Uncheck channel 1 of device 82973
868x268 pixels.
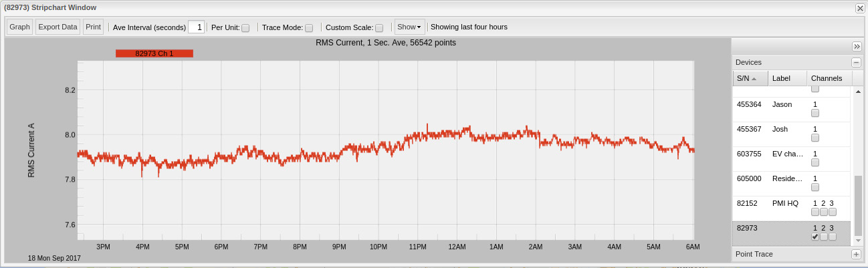click(x=815, y=237)
